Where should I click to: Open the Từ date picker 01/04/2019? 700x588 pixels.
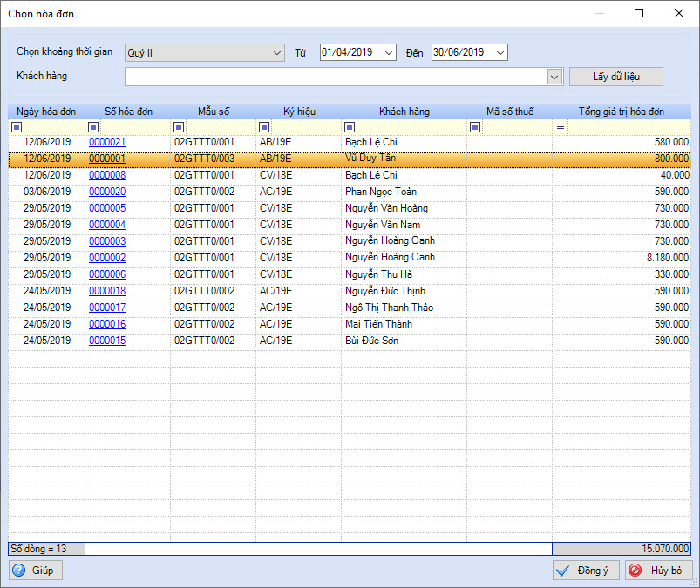(x=389, y=52)
